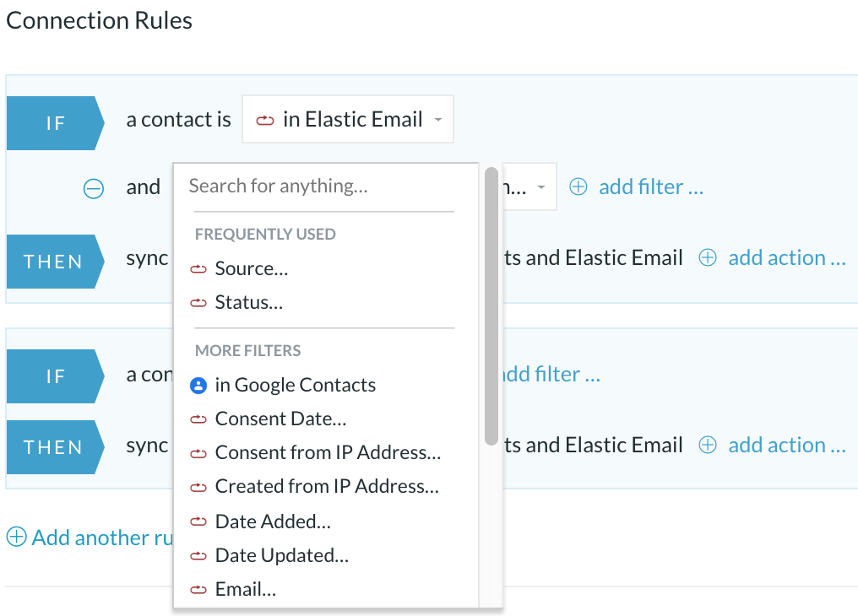Click the Elastic Email icon beside 'Status...'
The image size is (858, 616).
198,303
